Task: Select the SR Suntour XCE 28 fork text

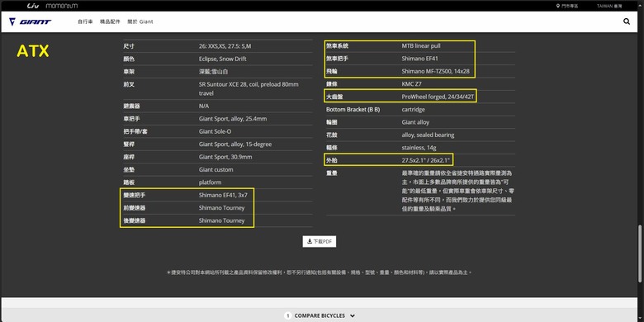Action: coord(249,88)
